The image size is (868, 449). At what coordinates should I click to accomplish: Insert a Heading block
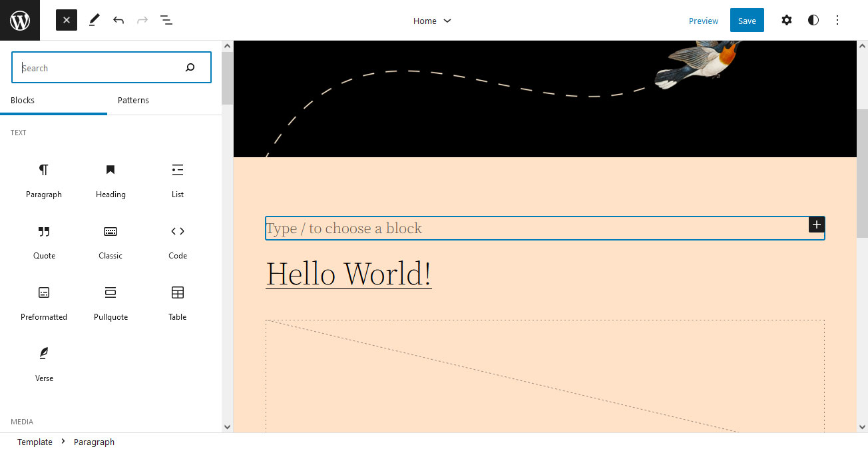[x=110, y=180]
